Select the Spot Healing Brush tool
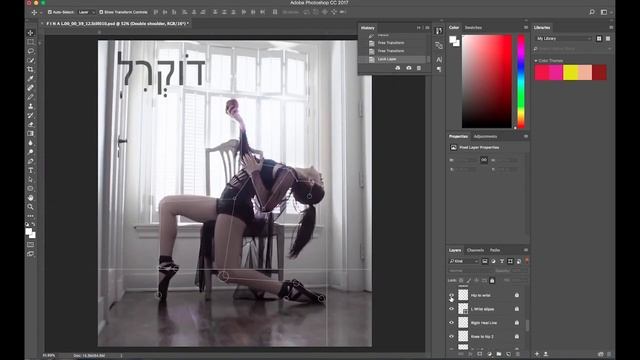The image size is (640, 360). tap(31, 88)
